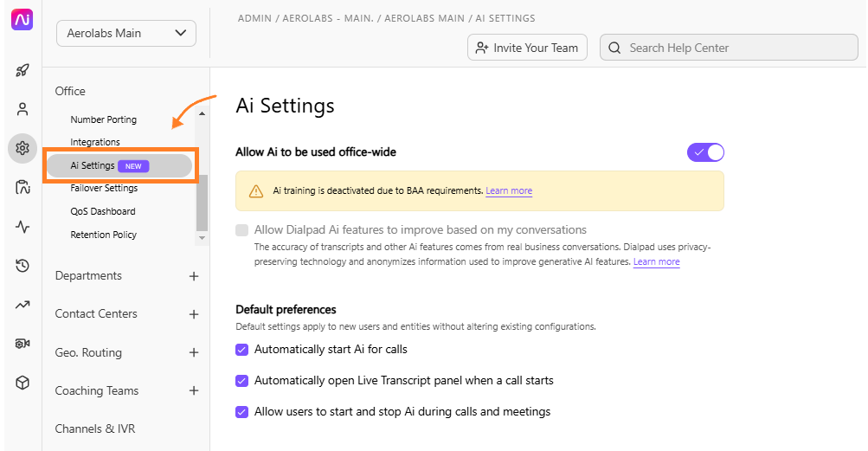Click the NEW badge beside Ai Settings
Screen dimensions: 868x451
tap(133, 166)
